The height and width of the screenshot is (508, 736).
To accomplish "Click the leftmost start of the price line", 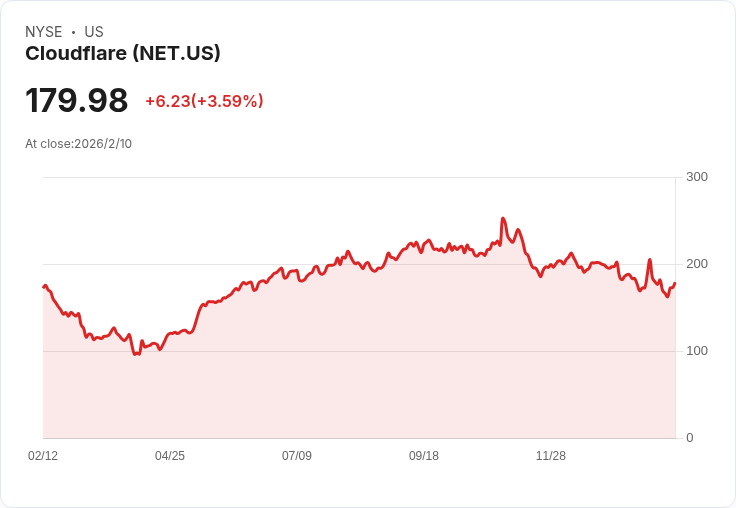I will [x=44, y=287].
